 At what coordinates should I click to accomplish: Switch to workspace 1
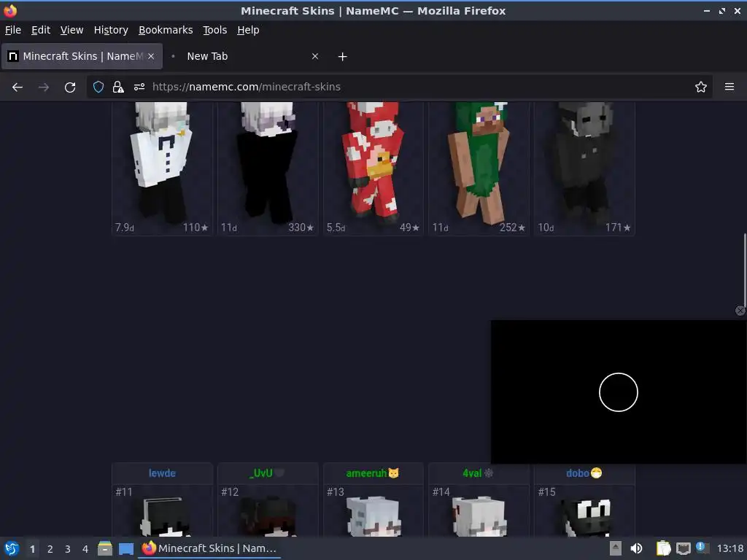click(x=32, y=549)
